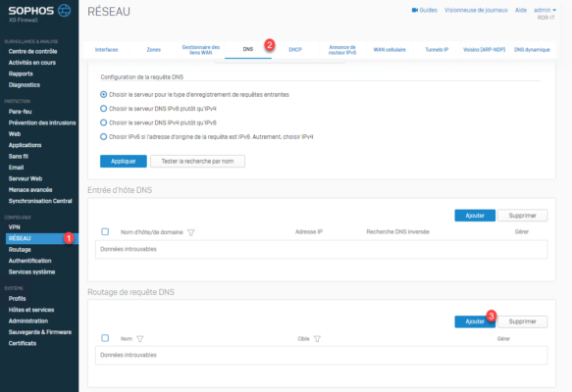Open the Guides link text
This screenshot has width=572, height=392.
click(x=429, y=10)
